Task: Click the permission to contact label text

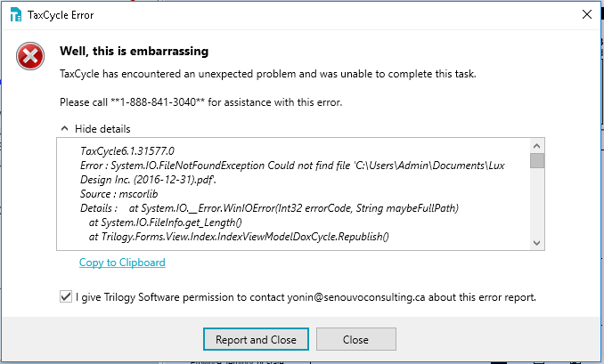Action: tap(306, 297)
